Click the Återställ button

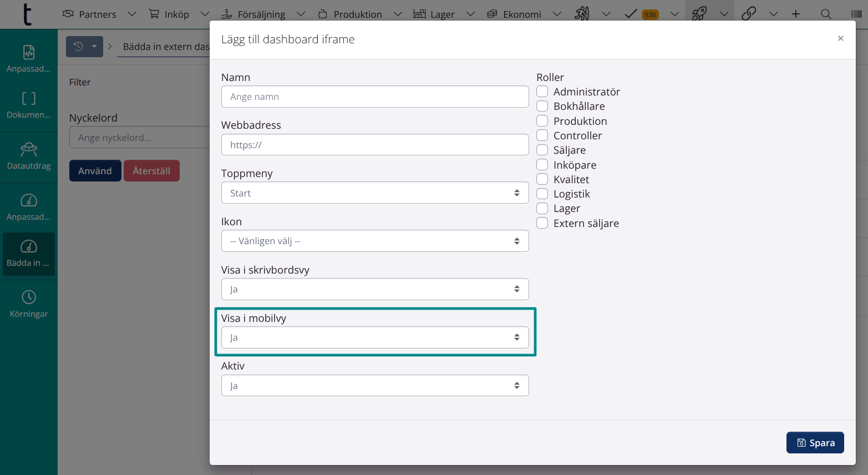point(151,171)
